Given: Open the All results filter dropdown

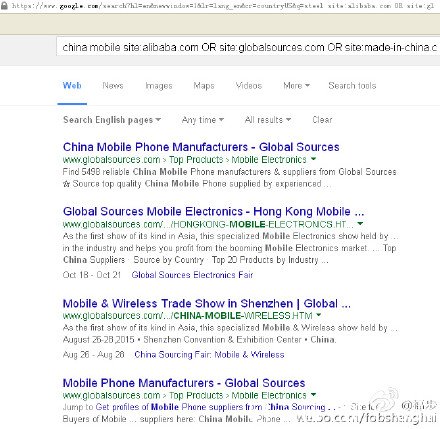Looking at the screenshot, I should tap(268, 120).
